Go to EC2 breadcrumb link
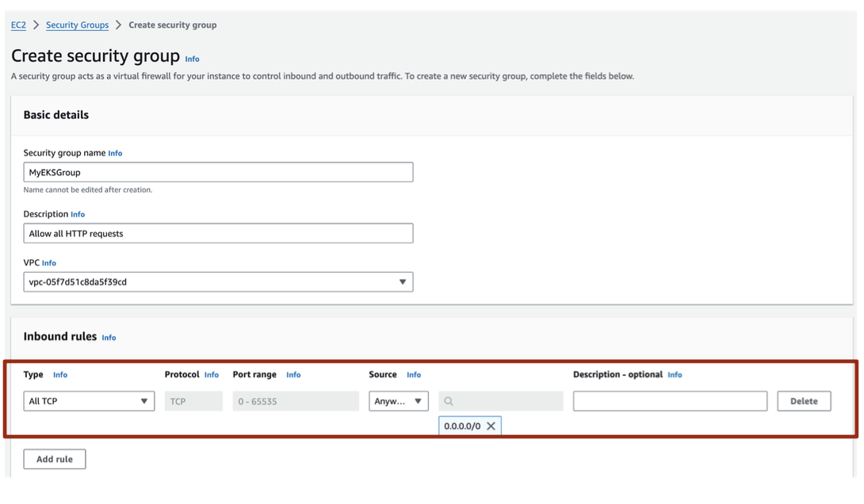The height and width of the screenshot is (504, 864). tap(18, 25)
